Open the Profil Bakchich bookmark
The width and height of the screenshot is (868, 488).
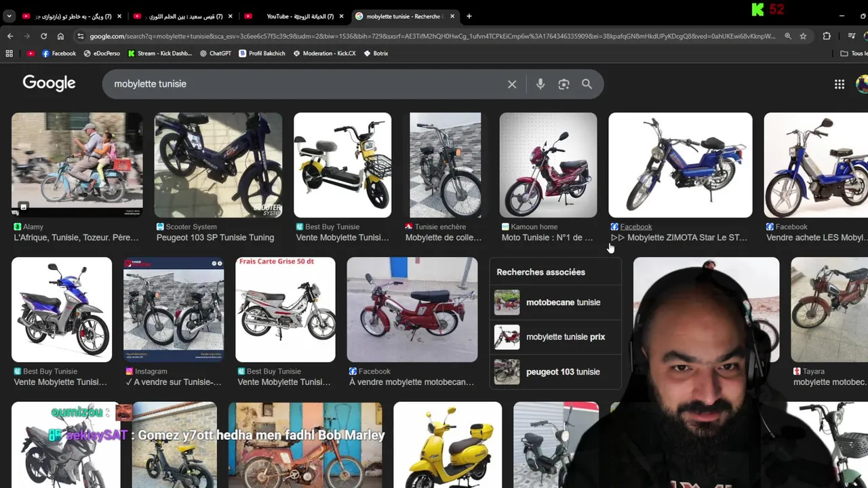(x=262, y=53)
